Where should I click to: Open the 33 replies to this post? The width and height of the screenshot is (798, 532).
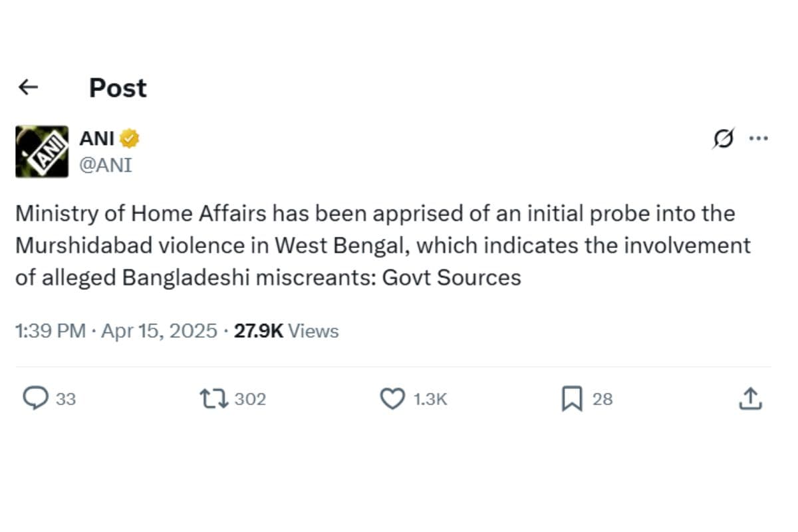pyautogui.click(x=67, y=398)
